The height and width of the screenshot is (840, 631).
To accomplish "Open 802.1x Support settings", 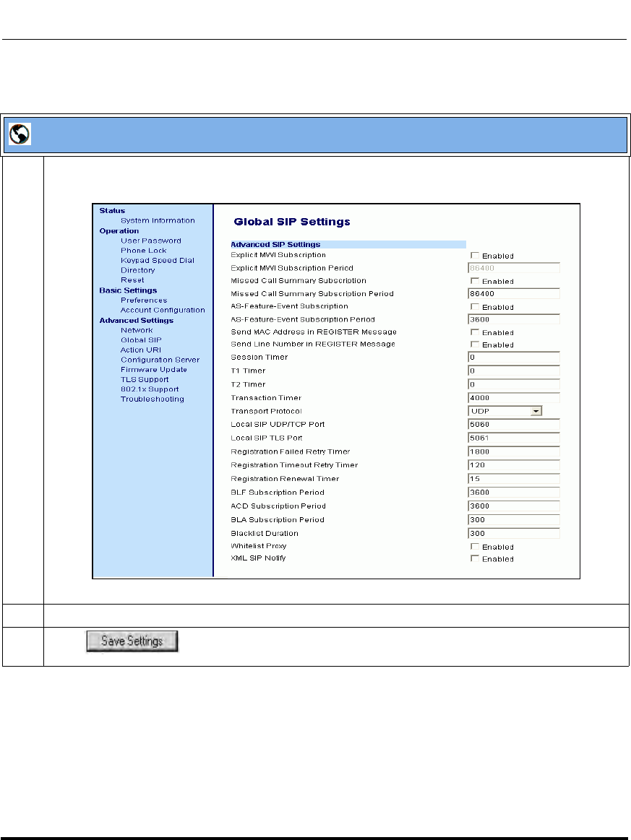I will 150,389.
